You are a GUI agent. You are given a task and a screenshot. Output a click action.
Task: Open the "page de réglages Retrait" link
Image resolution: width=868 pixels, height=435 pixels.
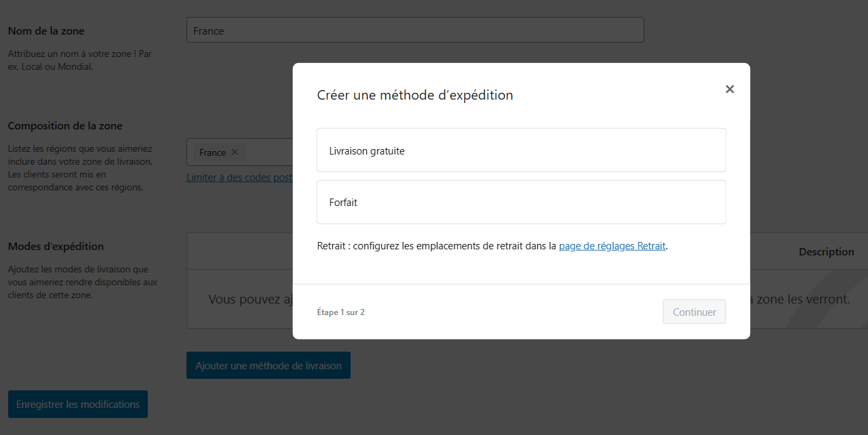[x=612, y=245]
